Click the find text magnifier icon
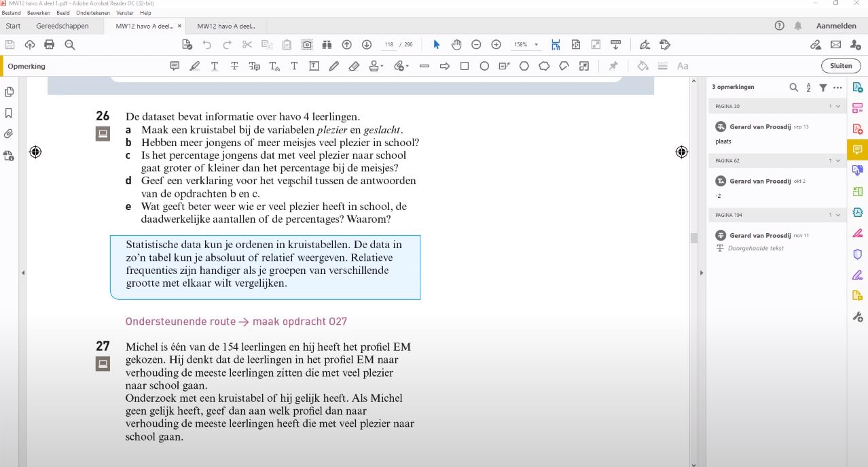Viewport: 868px width, 467px height. tap(70, 45)
